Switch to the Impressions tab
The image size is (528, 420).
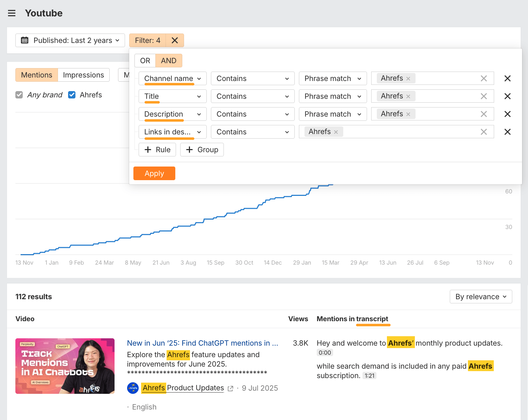point(83,75)
